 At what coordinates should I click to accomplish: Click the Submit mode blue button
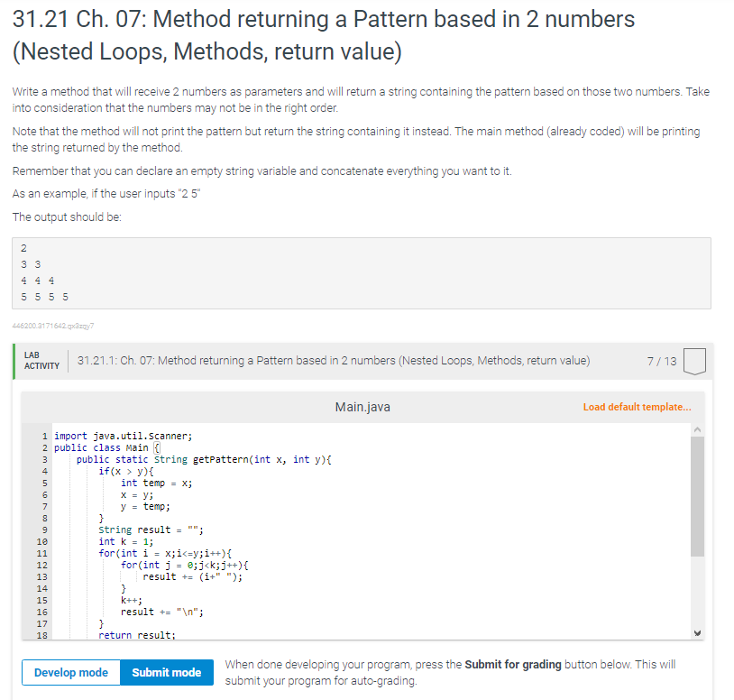[x=166, y=672]
